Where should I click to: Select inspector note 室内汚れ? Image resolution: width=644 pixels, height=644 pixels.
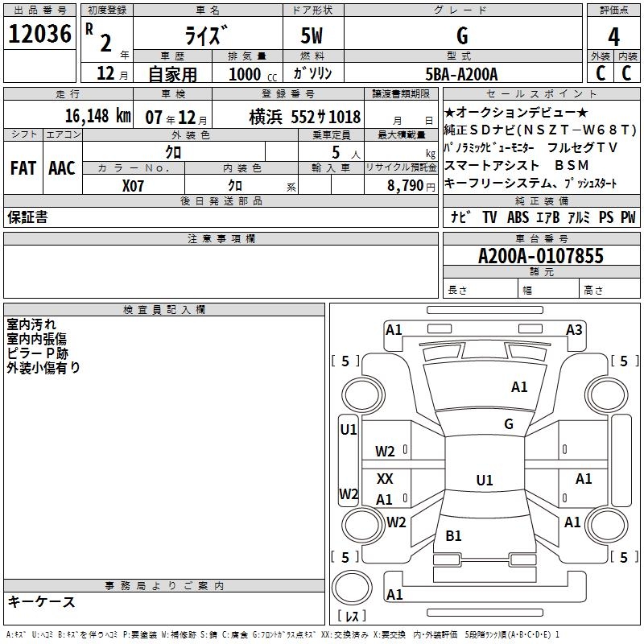(31, 324)
